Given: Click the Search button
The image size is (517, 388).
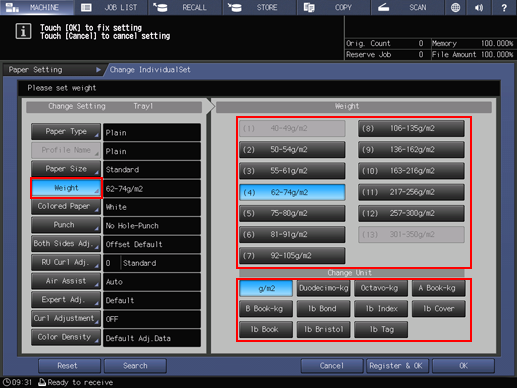Looking at the screenshot, I should pos(135,366).
